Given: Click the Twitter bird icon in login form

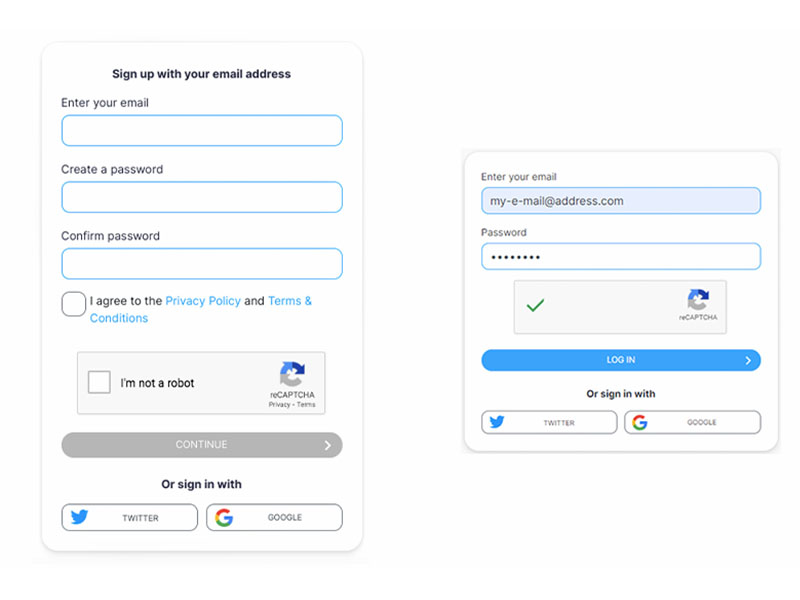Looking at the screenshot, I should tap(497, 421).
